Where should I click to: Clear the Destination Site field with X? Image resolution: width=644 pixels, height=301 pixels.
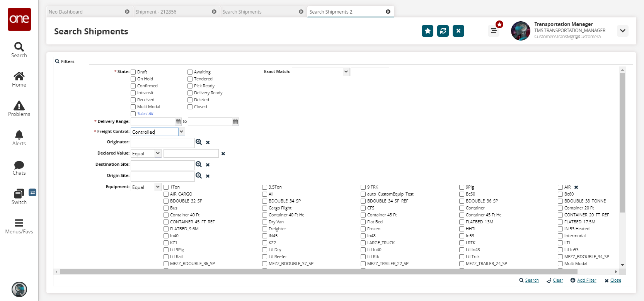[x=208, y=165]
